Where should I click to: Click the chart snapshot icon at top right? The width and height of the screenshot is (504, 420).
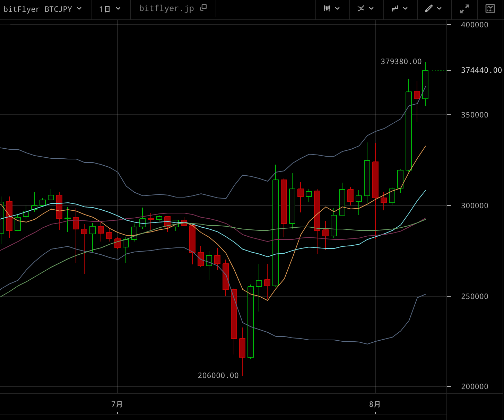[x=490, y=9]
